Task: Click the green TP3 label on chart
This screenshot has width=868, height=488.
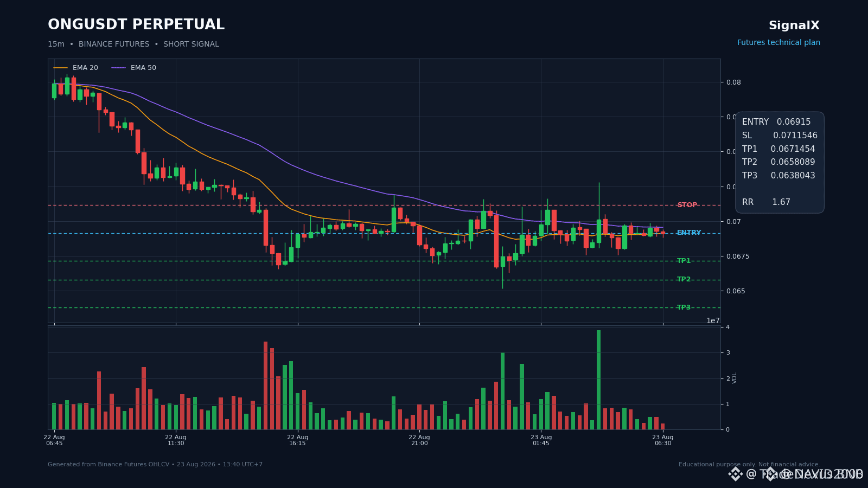Action: 684,307
